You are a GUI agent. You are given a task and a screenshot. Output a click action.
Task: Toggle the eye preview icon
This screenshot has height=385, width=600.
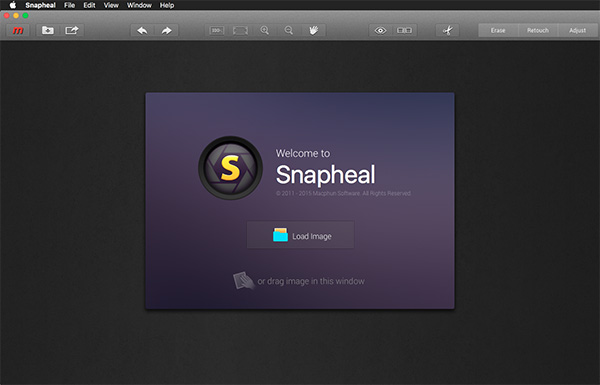click(x=380, y=30)
